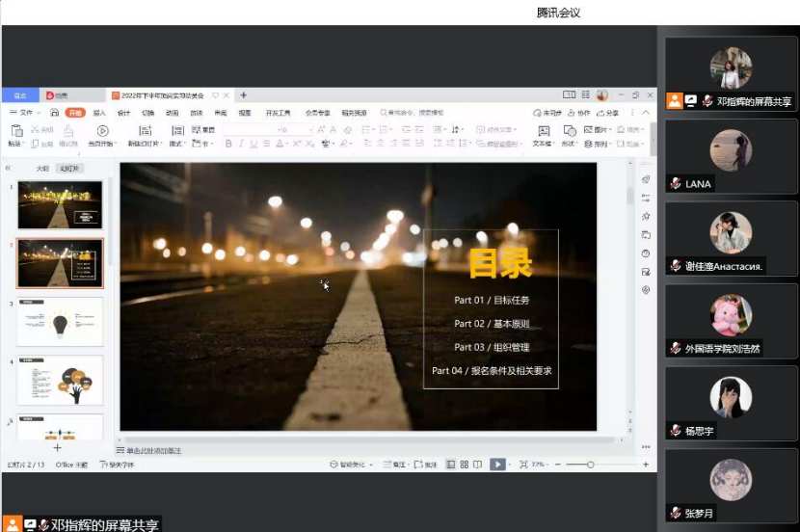Expand the font size dropdown
Image resolution: width=800 pixels, height=532 pixels.
click(308, 129)
